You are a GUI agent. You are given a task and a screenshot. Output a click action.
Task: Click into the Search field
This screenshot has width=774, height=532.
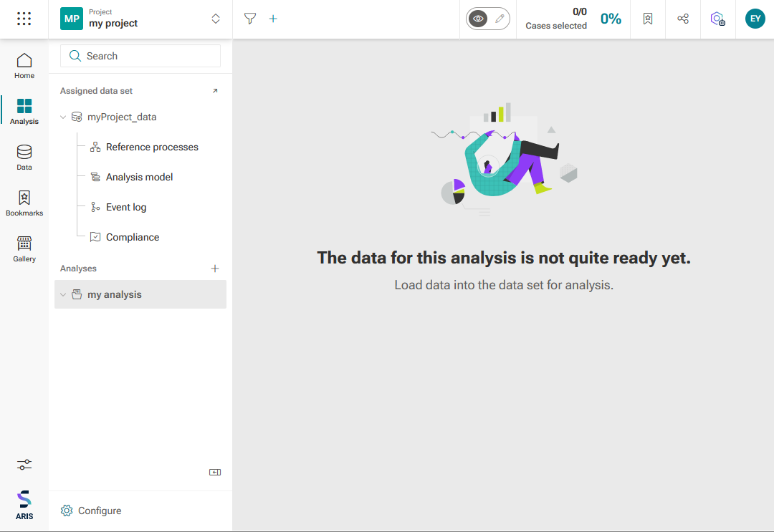click(x=140, y=56)
